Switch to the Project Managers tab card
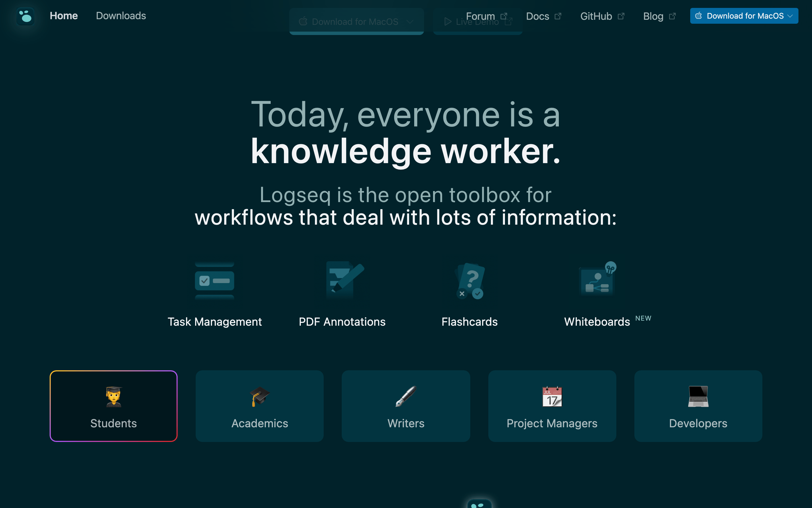Image resolution: width=812 pixels, height=508 pixels. tap(552, 406)
